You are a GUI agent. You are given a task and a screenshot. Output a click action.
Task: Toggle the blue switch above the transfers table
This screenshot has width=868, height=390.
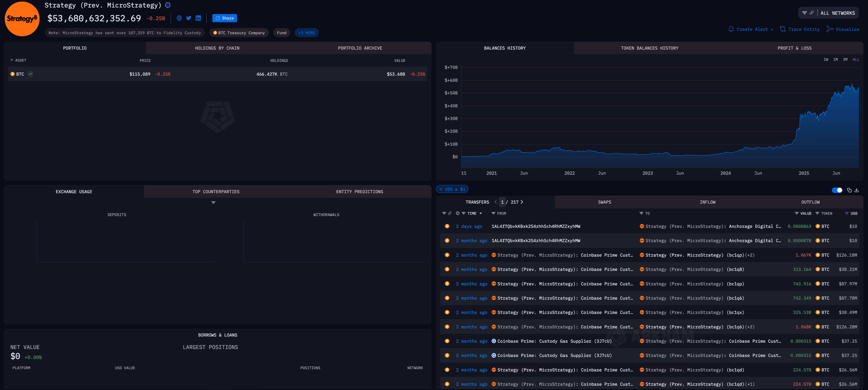[x=837, y=190]
